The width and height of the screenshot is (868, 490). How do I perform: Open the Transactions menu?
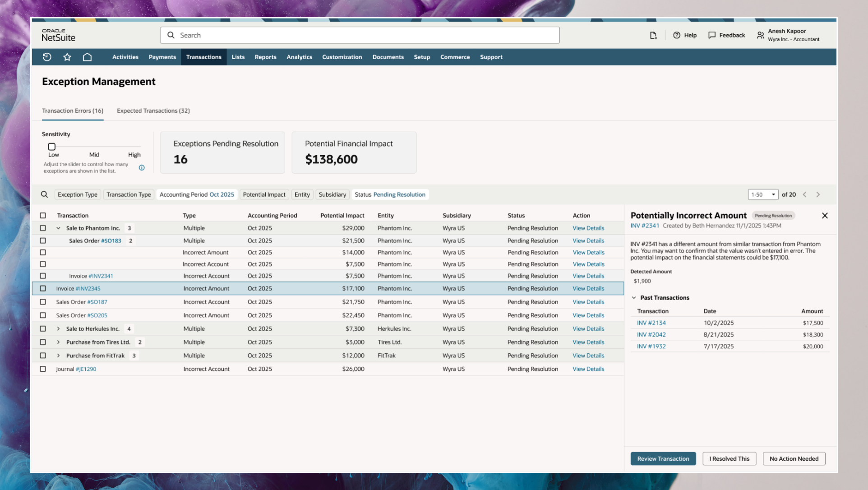click(x=204, y=57)
